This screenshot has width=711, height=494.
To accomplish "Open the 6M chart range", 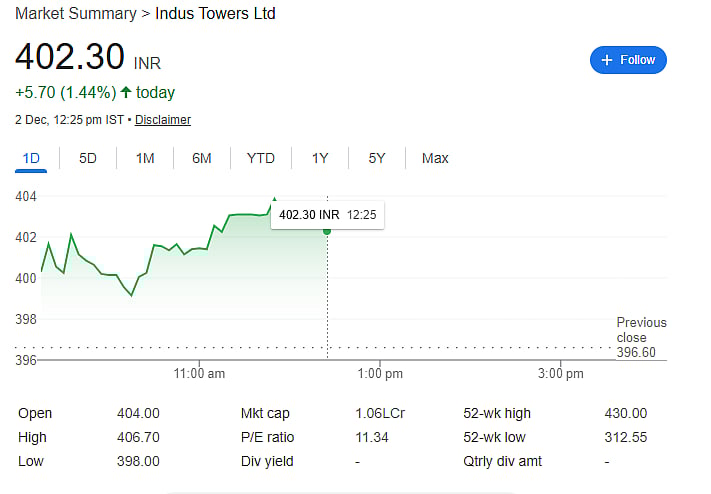I will [202, 158].
